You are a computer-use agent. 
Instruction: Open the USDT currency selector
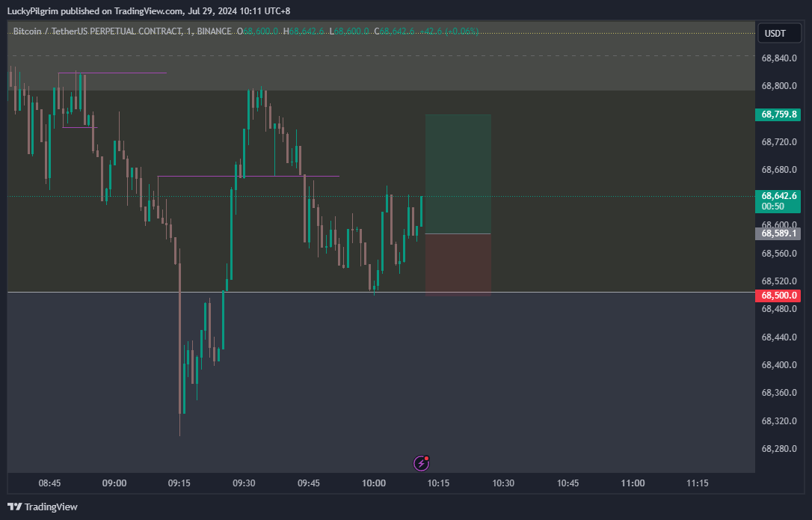point(779,33)
